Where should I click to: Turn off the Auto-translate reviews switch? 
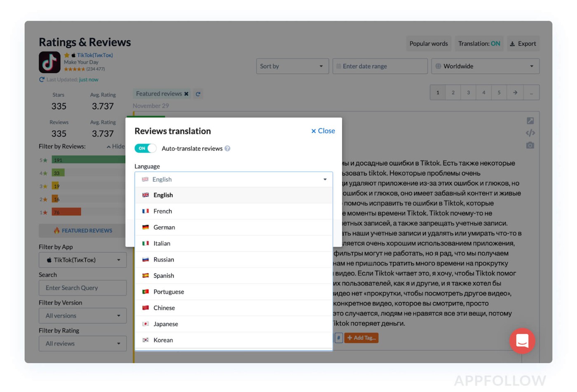145,149
